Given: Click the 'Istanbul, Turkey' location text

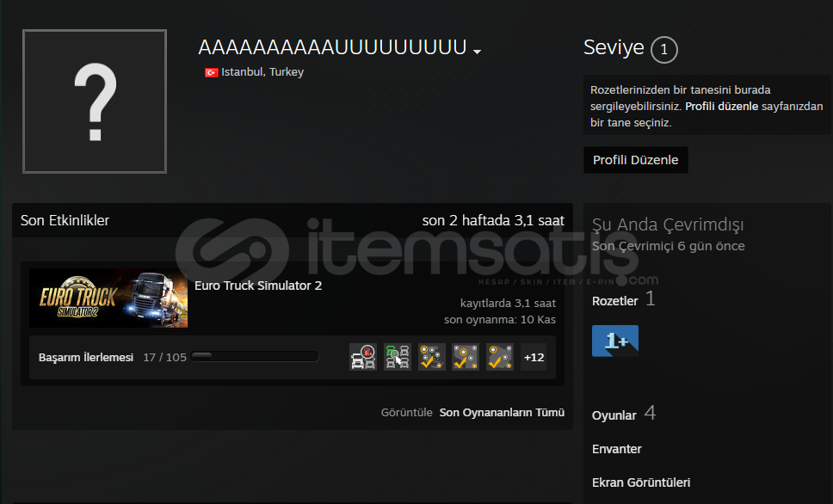Looking at the screenshot, I should pos(262,72).
